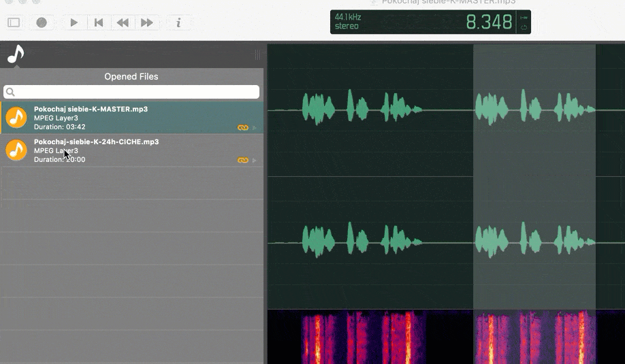The height and width of the screenshot is (364, 625).
Task: Preview 24h-CICHE file with small play arrow
Action: click(x=255, y=161)
